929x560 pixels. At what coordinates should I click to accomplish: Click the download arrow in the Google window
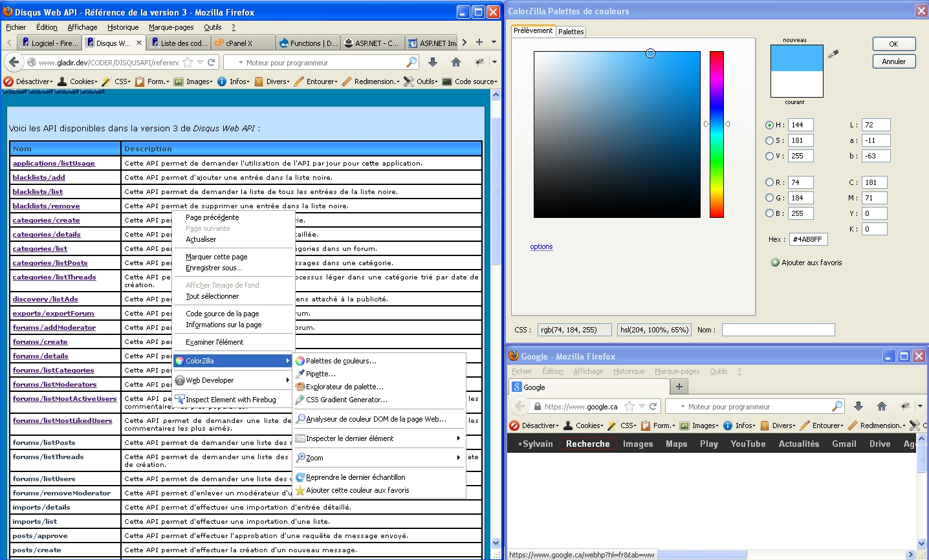click(858, 406)
